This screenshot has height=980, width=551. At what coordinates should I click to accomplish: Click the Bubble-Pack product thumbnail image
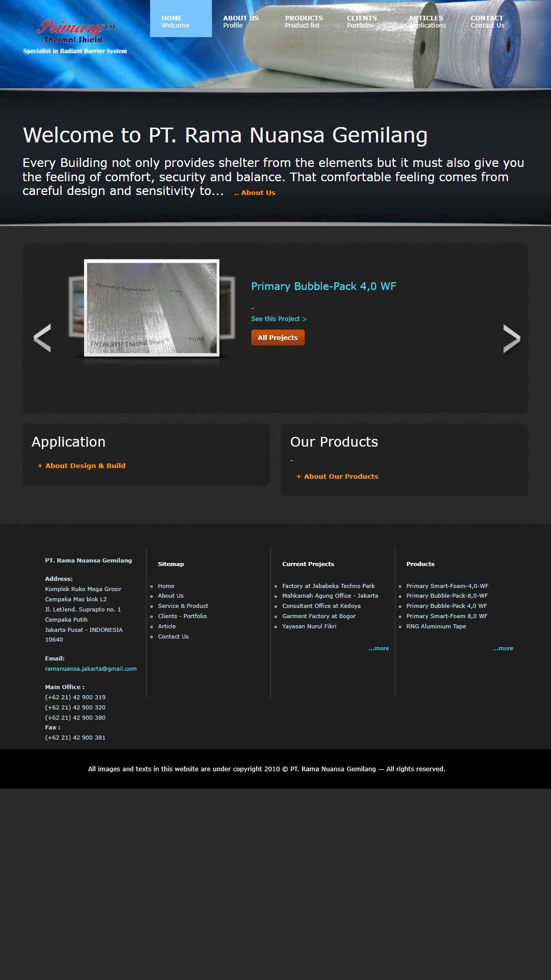(x=152, y=308)
